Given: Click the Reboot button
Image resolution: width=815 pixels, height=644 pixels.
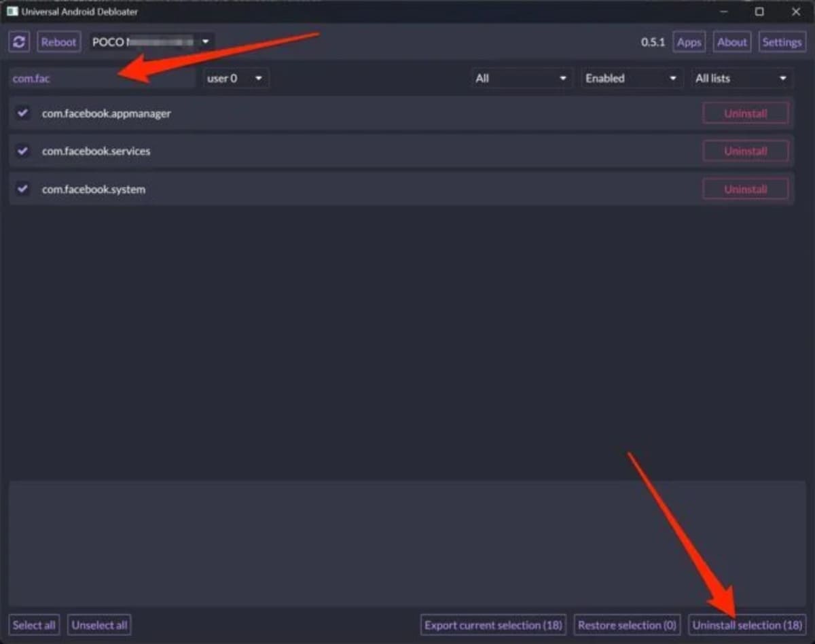Looking at the screenshot, I should [58, 41].
